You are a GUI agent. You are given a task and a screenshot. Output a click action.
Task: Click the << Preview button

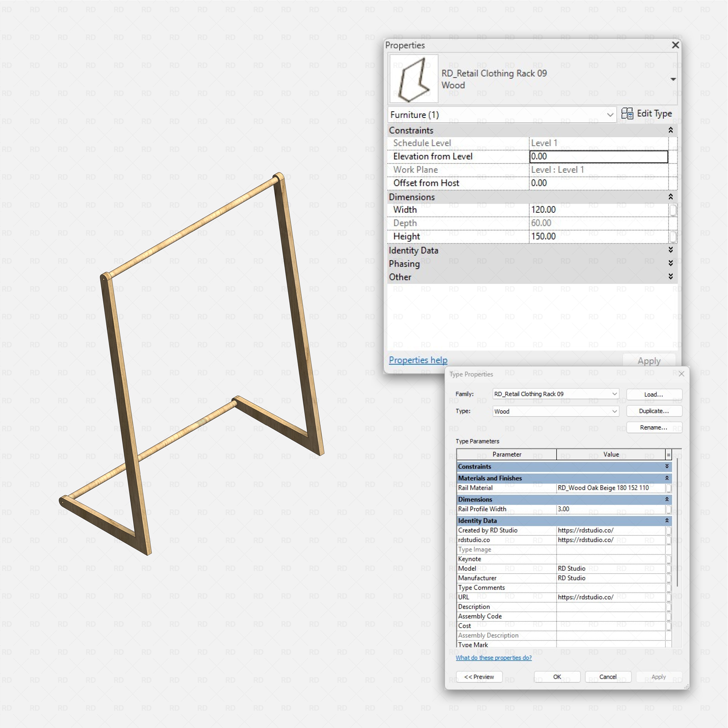click(479, 677)
